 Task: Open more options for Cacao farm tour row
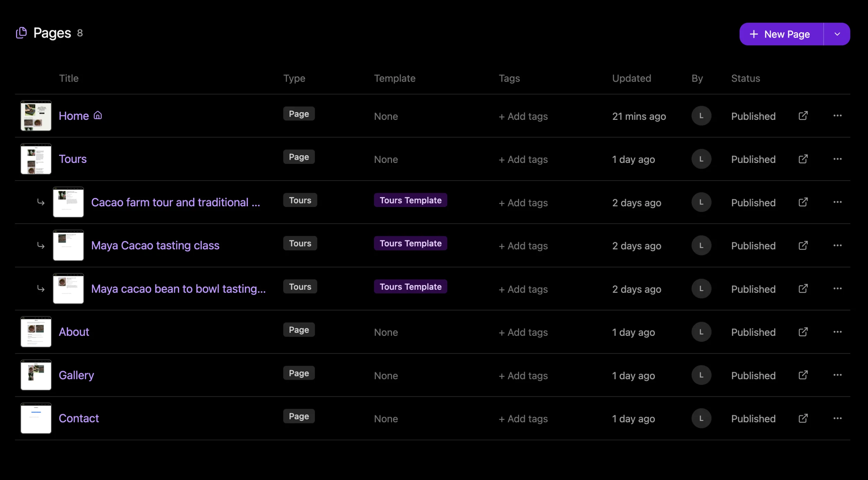[x=837, y=202]
